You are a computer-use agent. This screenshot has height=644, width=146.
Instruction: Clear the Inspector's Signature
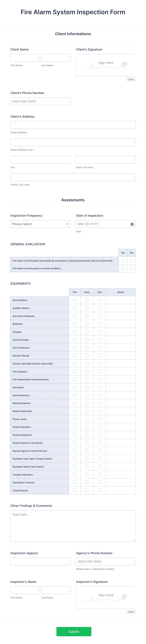[x=131, y=612]
